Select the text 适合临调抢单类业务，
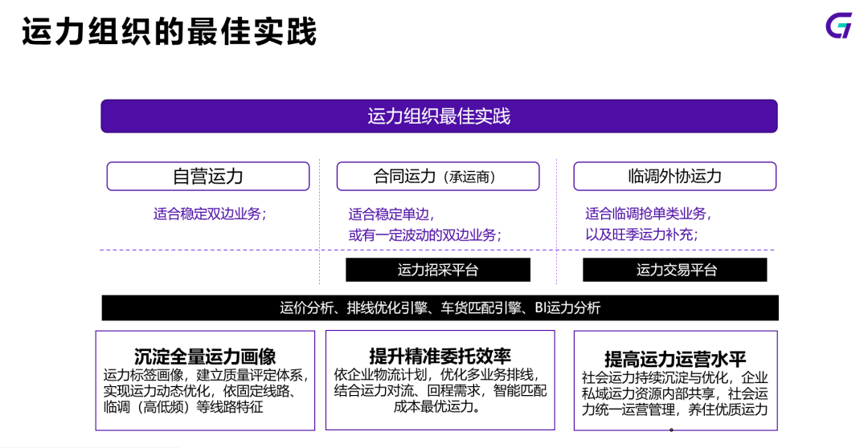The width and height of the screenshot is (868, 448). (649, 214)
